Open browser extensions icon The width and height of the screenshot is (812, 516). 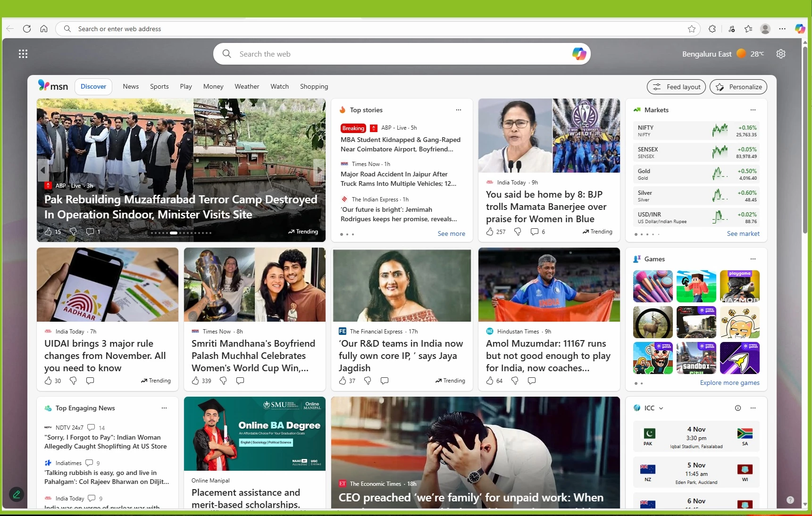coord(712,29)
